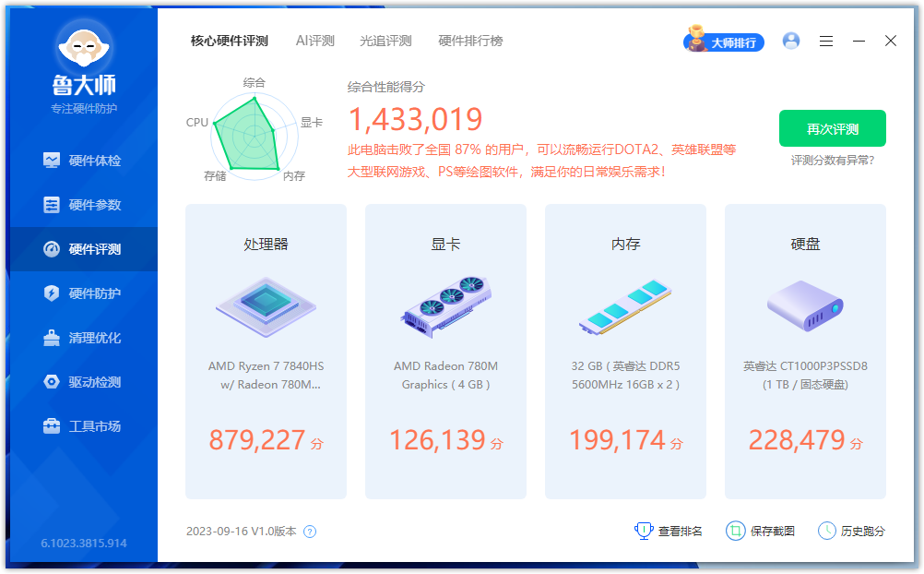Click the 显卡 graphics card illustration
Image resolution: width=924 pixels, height=574 pixels.
pyautogui.click(x=446, y=306)
